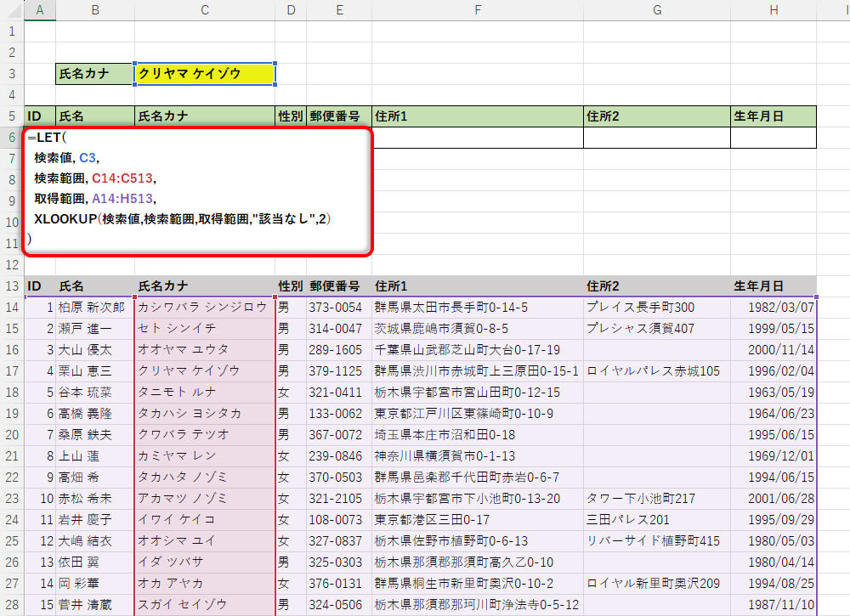Screen dimensions: 850x616
Task: Select the birthdate cell 1996/02/04
Action: [x=773, y=371]
